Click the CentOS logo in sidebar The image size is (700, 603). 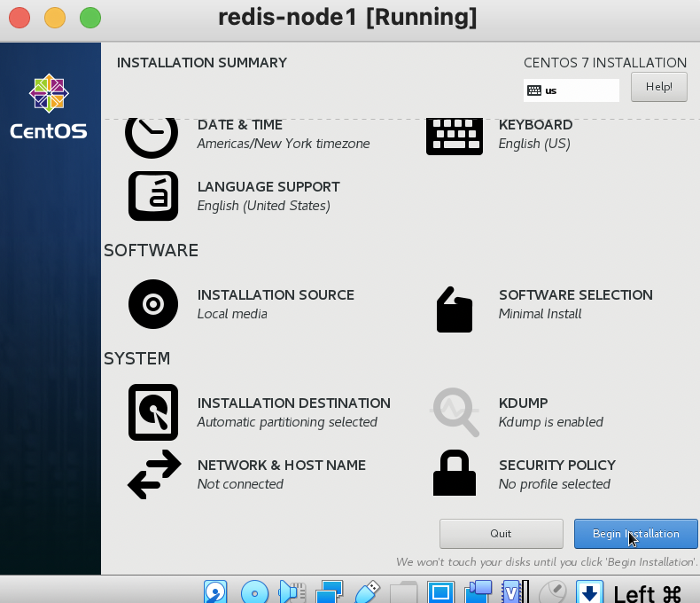[49, 106]
